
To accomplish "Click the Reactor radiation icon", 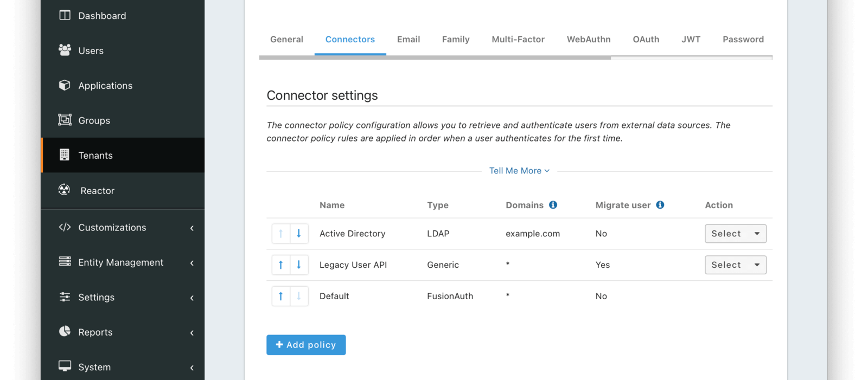I will click(x=65, y=190).
